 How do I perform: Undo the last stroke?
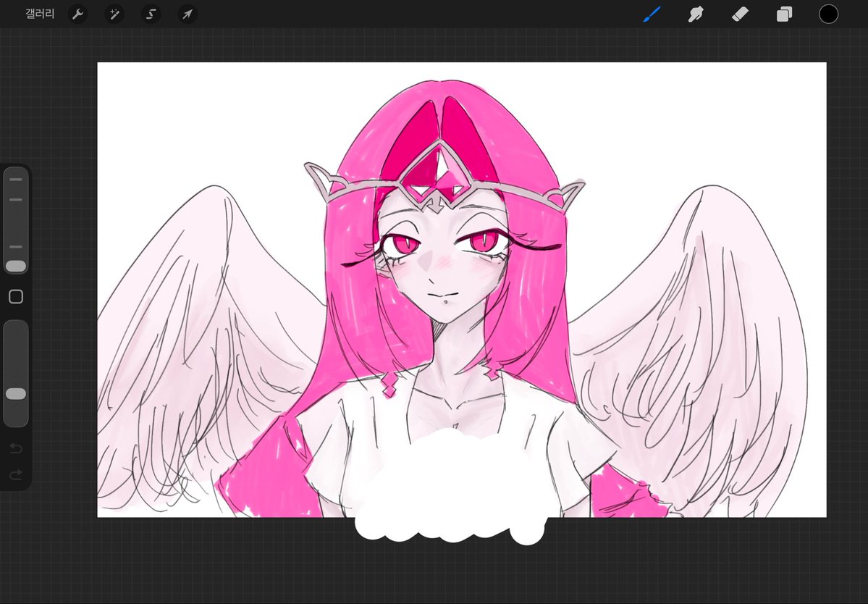coord(16,448)
